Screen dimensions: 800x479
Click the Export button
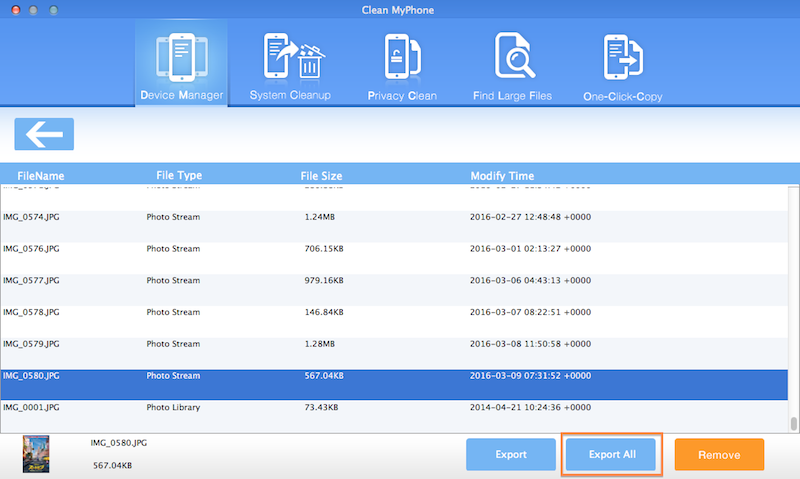[x=511, y=454]
